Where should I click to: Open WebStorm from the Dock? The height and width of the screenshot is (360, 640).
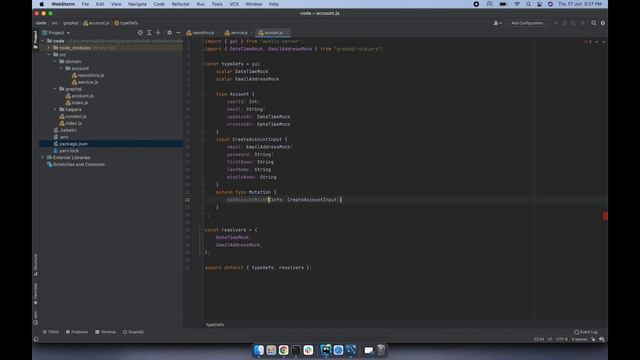[326, 350]
